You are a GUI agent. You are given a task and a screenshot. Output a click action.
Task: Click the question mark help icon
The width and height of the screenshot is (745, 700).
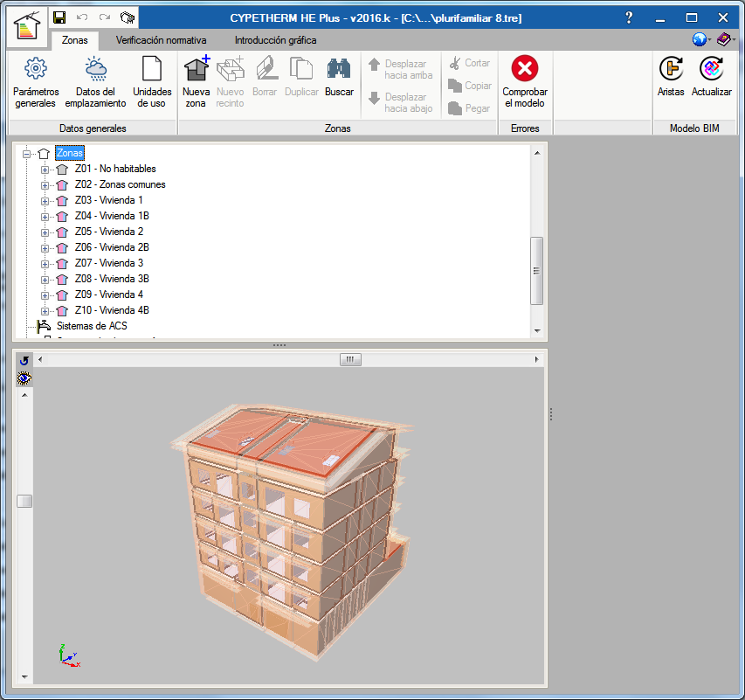tap(629, 18)
